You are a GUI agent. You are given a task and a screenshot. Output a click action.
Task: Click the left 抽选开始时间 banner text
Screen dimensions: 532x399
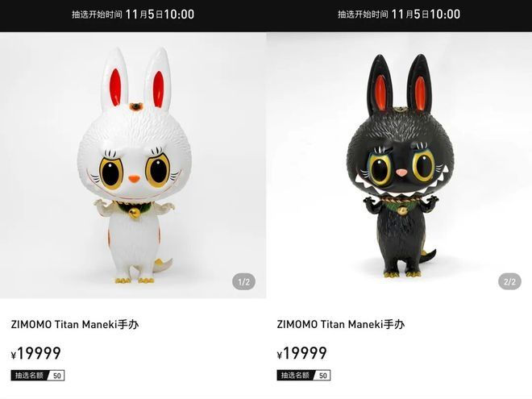coord(97,15)
